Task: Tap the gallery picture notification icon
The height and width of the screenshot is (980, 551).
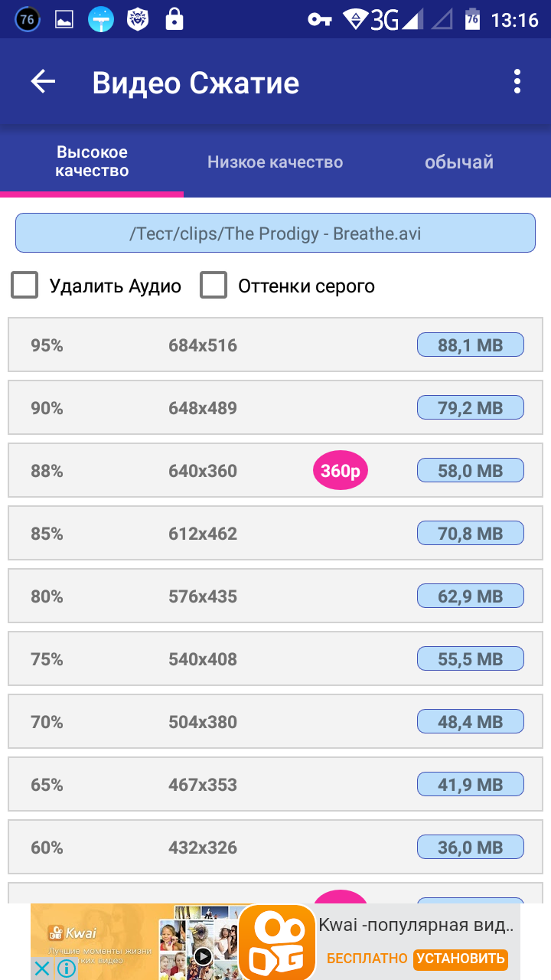Action: coord(64,19)
